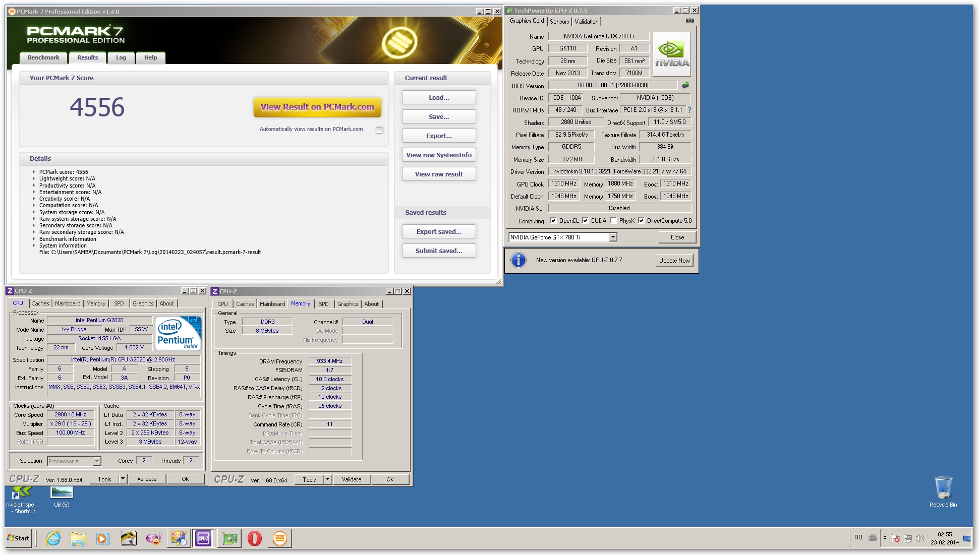980x556 pixels.
Task: Expand the System information row
Action: click(x=34, y=245)
